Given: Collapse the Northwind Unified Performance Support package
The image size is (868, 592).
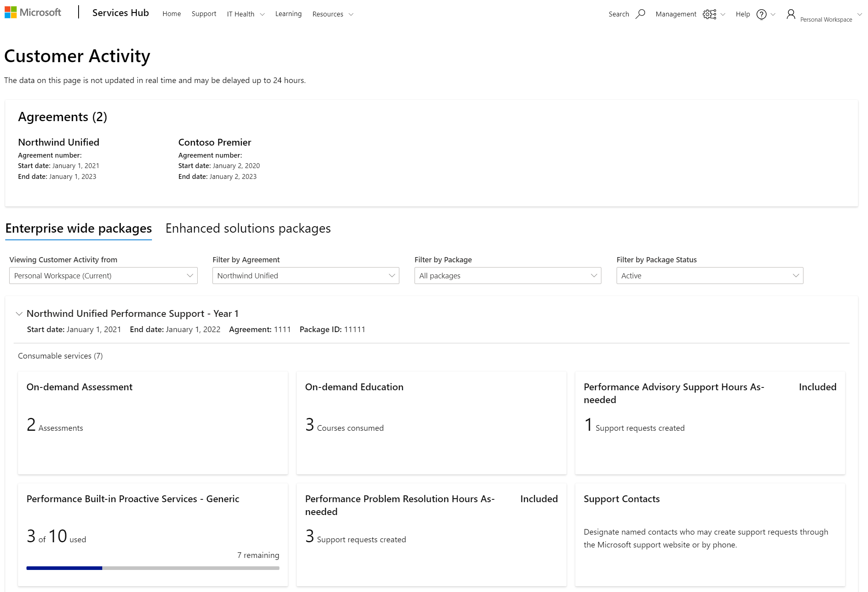Looking at the screenshot, I should [18, 313].
